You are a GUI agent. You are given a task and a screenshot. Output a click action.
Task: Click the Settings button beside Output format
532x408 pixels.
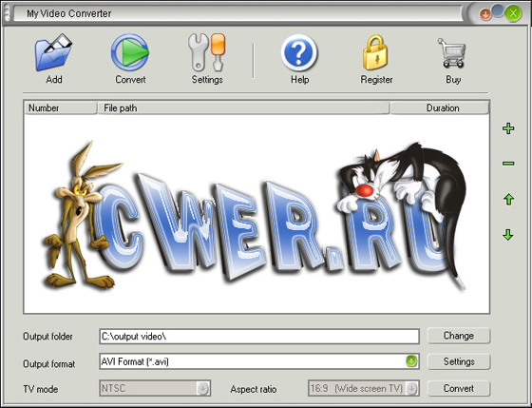pos(459,361)
